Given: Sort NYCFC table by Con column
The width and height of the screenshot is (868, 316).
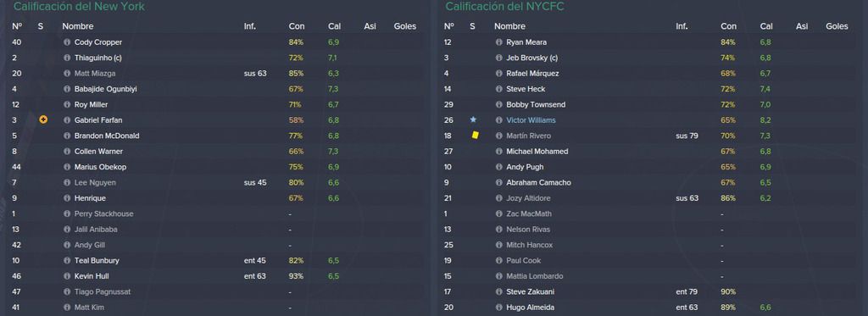Looking at the screenshot, I should coord(728,26).
